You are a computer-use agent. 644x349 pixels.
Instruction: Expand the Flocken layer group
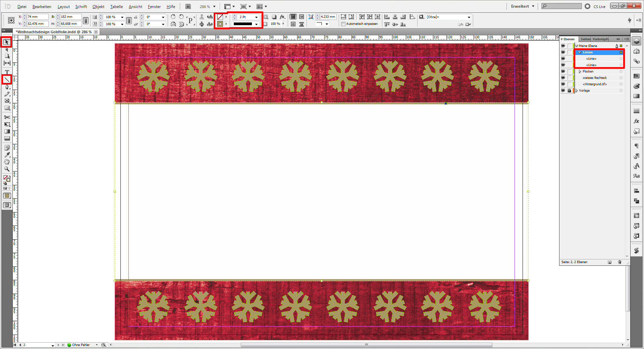pos(579,71)
